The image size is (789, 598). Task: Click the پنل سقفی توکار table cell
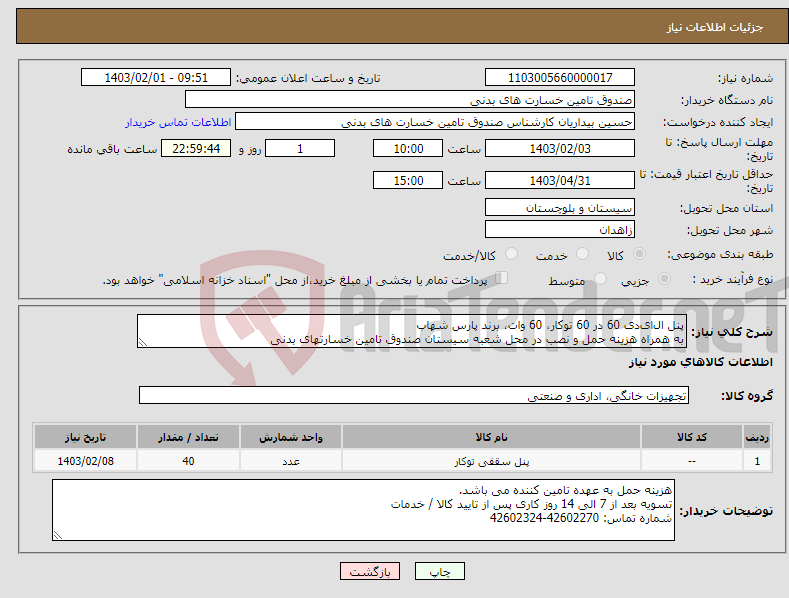tap(491, 461)
